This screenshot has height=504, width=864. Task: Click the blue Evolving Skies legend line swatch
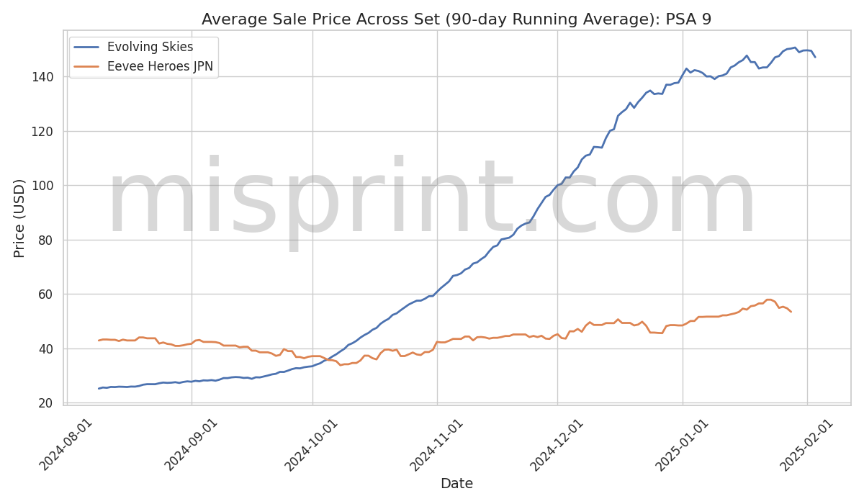click(x=86, y=48)
